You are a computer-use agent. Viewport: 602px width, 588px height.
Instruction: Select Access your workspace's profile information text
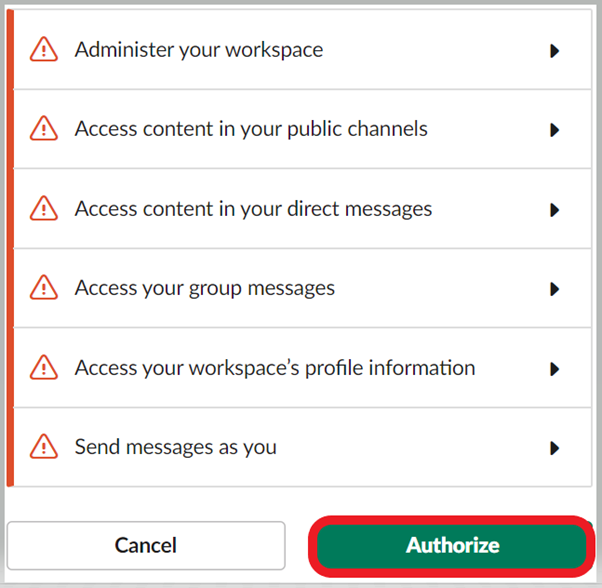click(275, 368)
